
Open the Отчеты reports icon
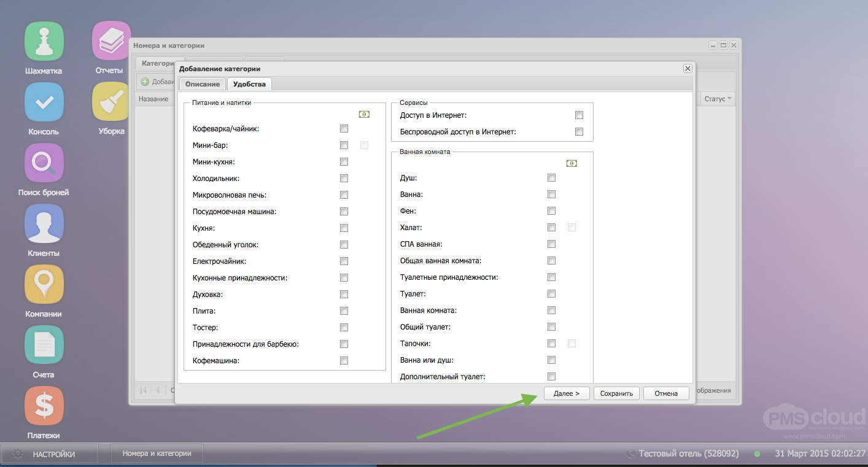[111, 41]
